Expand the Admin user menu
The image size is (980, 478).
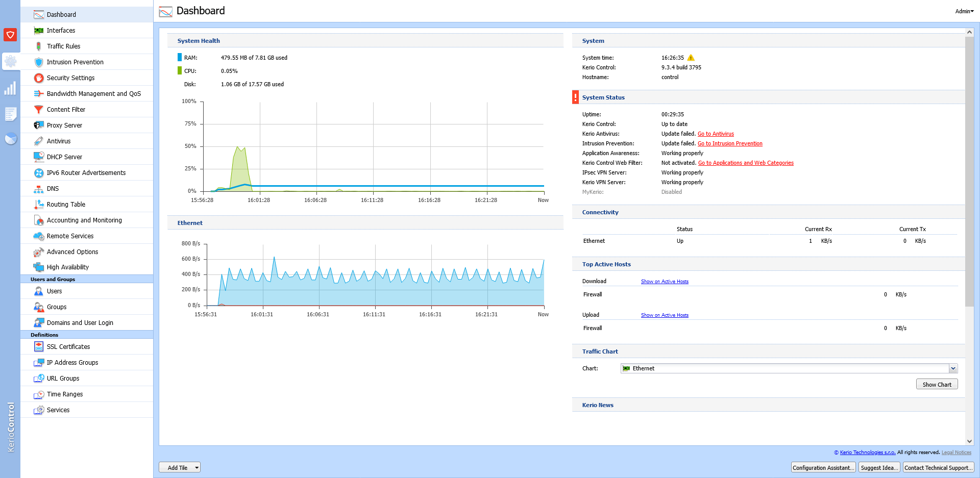964,11
